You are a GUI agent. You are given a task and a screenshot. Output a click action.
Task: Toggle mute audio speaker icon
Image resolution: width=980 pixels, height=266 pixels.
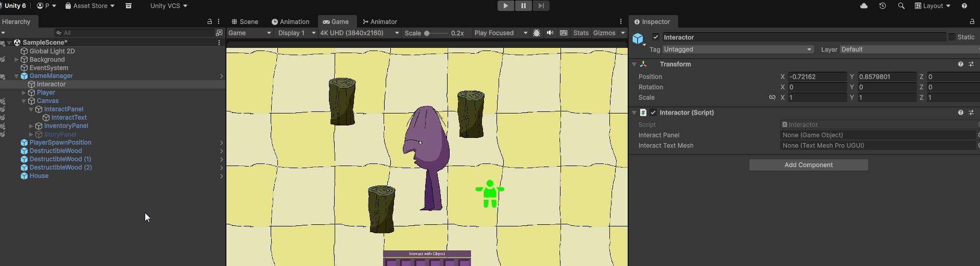pos(550,33)
